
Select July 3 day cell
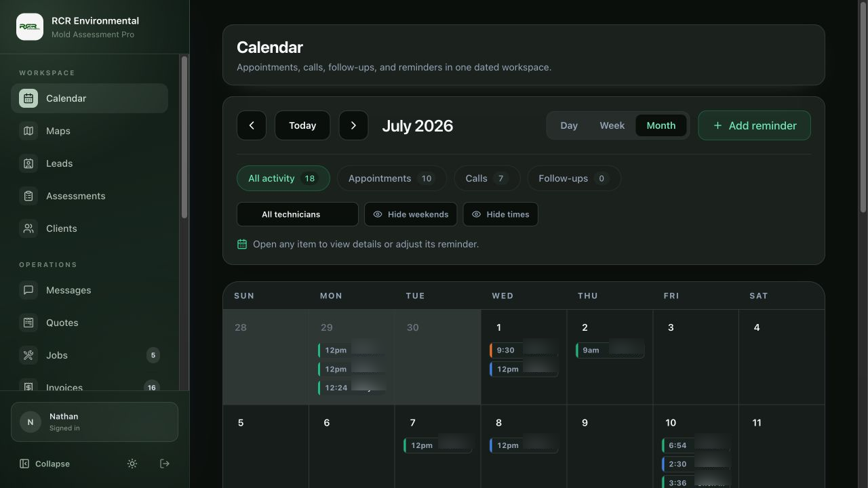click(x=696, y=357)
